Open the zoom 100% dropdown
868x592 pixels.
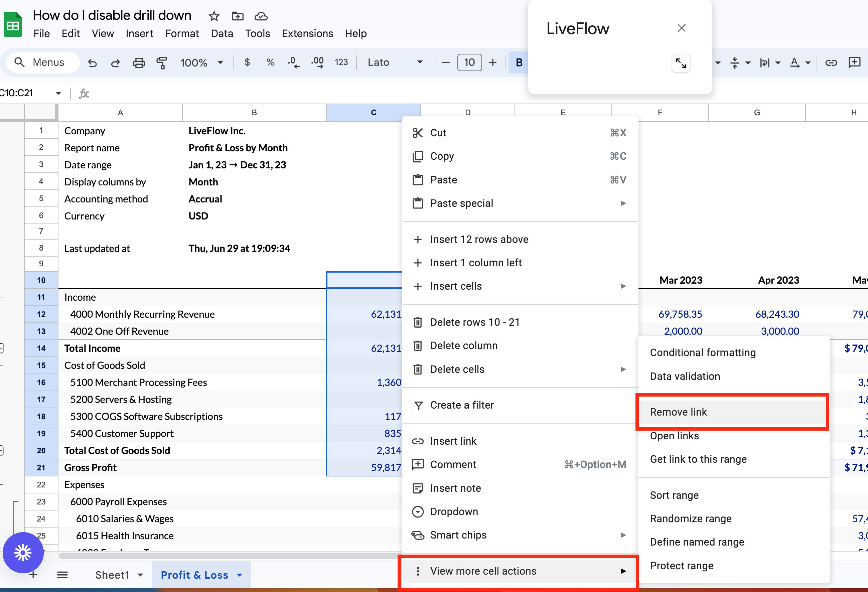[x=202, y=62]
